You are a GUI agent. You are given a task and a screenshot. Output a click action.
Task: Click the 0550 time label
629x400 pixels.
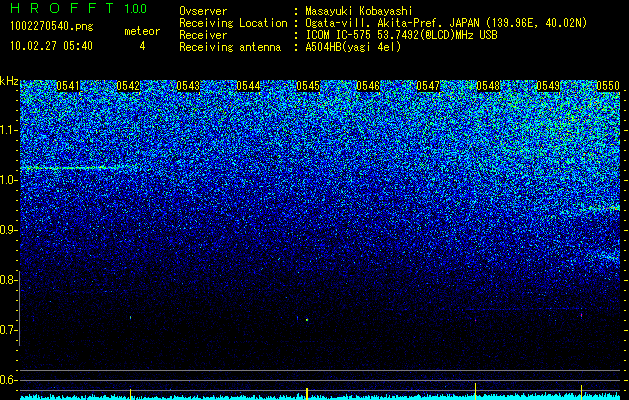[x=608, y=86]
